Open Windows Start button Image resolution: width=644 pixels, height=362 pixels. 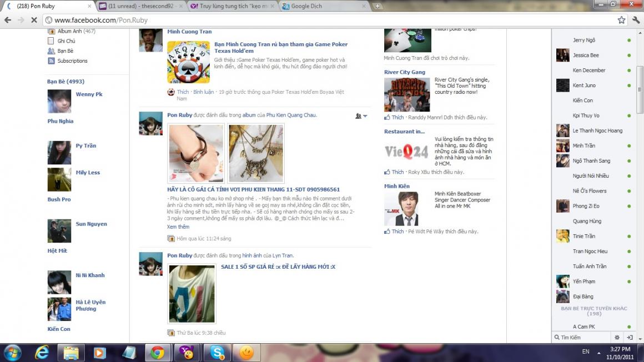click(x=12, y=353)
